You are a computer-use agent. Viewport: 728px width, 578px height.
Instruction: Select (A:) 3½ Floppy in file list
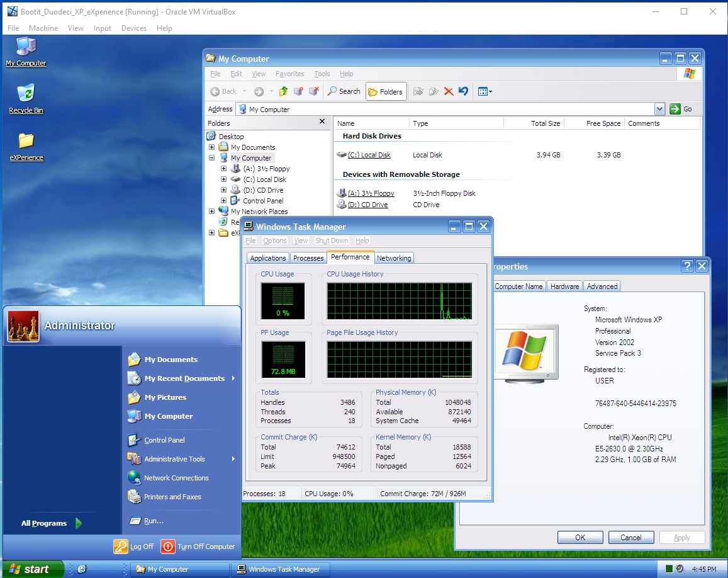coord(371,193)
